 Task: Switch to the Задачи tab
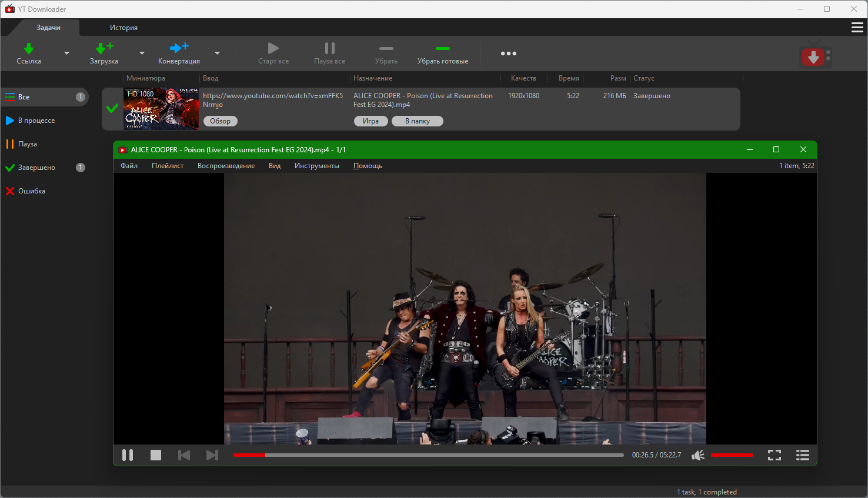[48, 28]
